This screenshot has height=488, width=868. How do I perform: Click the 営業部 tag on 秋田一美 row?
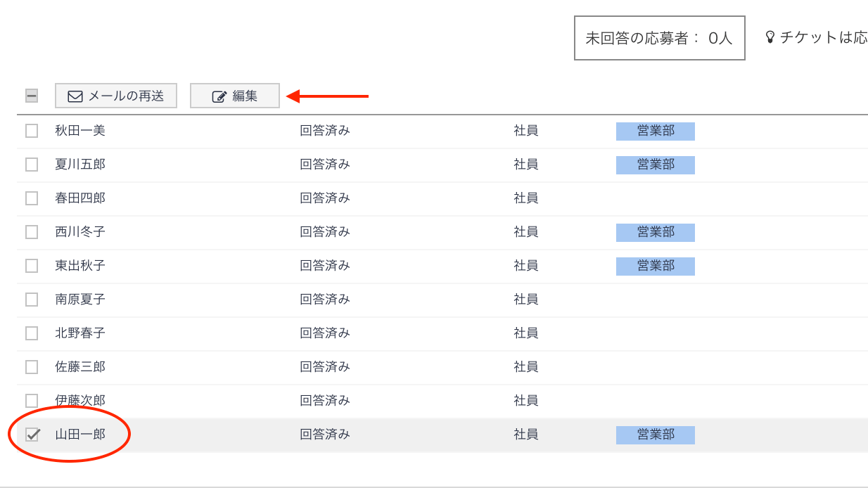(655, 131)
